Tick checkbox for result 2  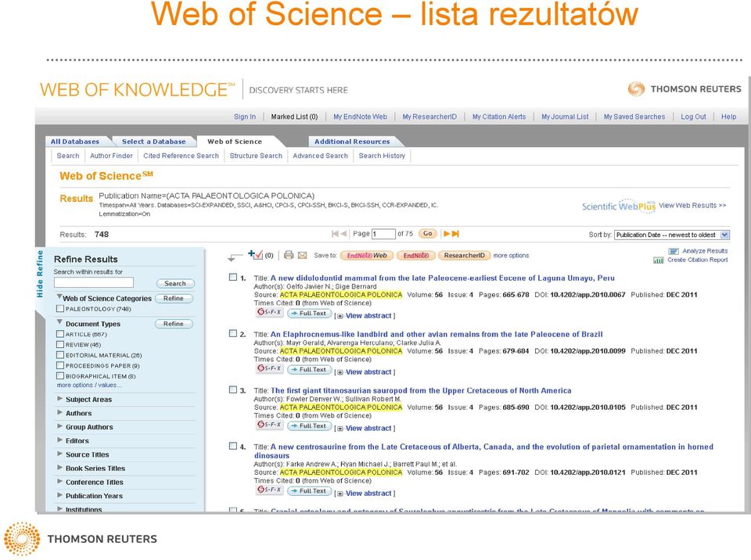[x=233, y=333]
